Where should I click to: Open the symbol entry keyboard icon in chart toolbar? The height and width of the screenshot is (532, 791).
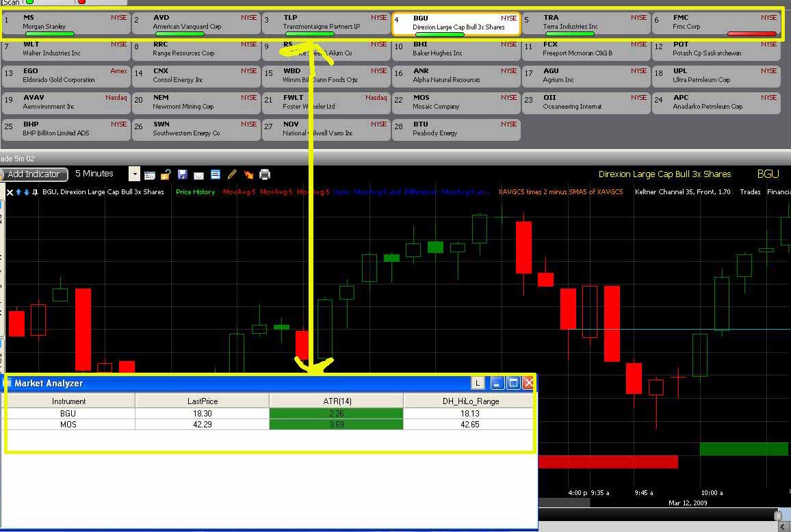click(149, 175)
